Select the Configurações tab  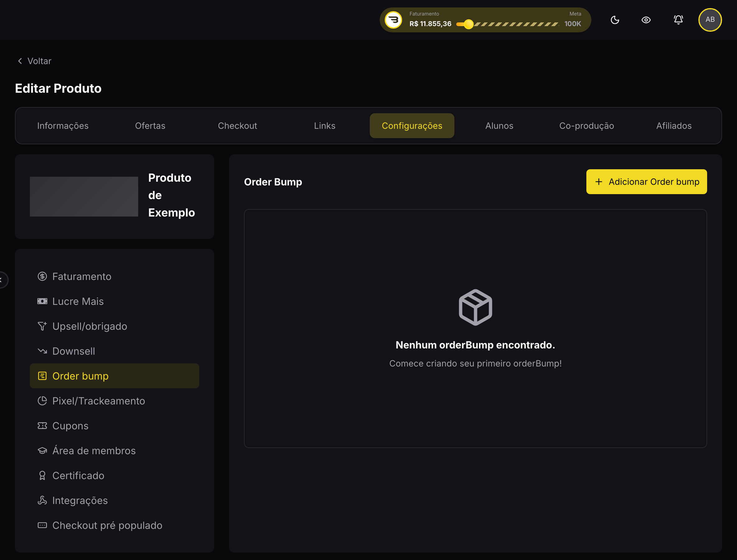click(x=412, y=126)
